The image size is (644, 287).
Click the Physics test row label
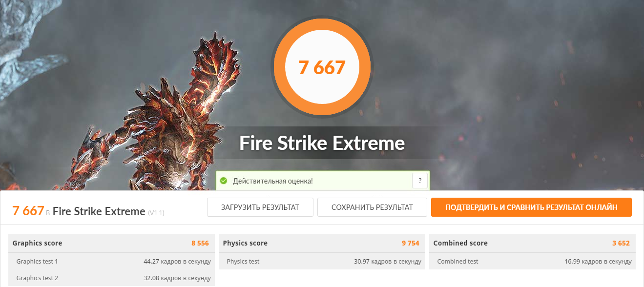(x=243, y=262)
